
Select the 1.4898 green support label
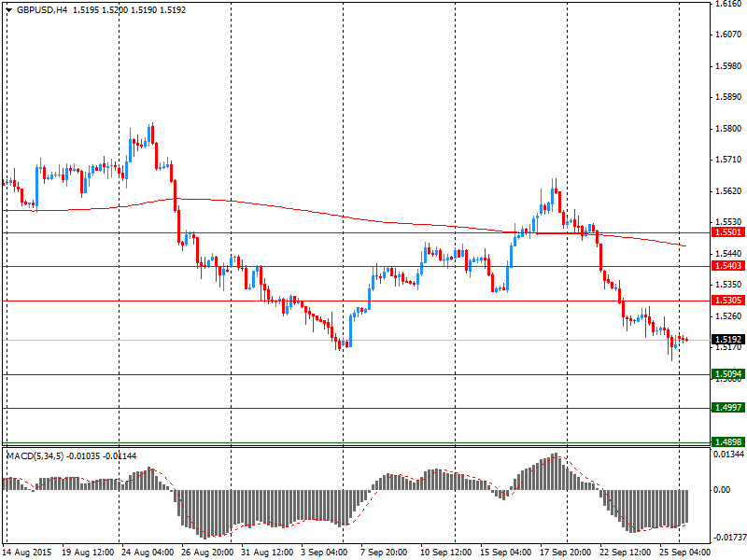727,441
